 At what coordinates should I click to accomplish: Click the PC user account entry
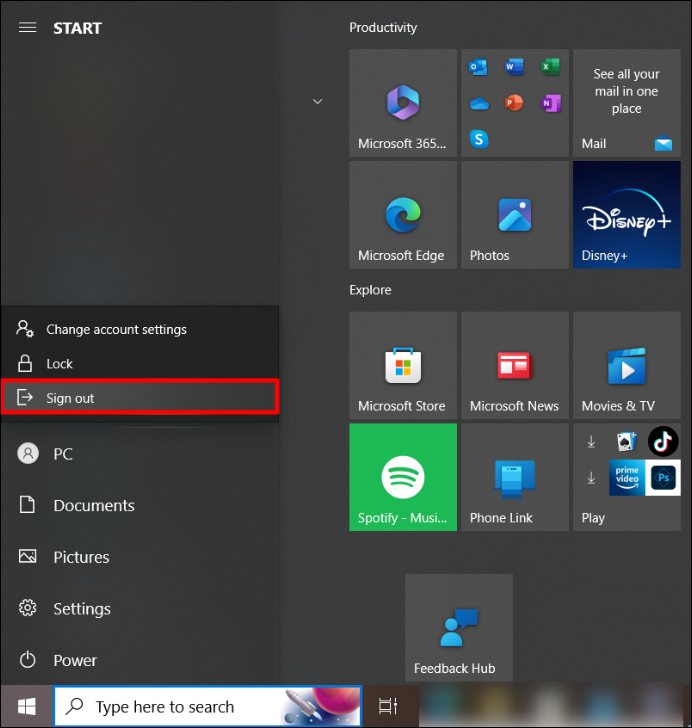click(x=139, y=454)
